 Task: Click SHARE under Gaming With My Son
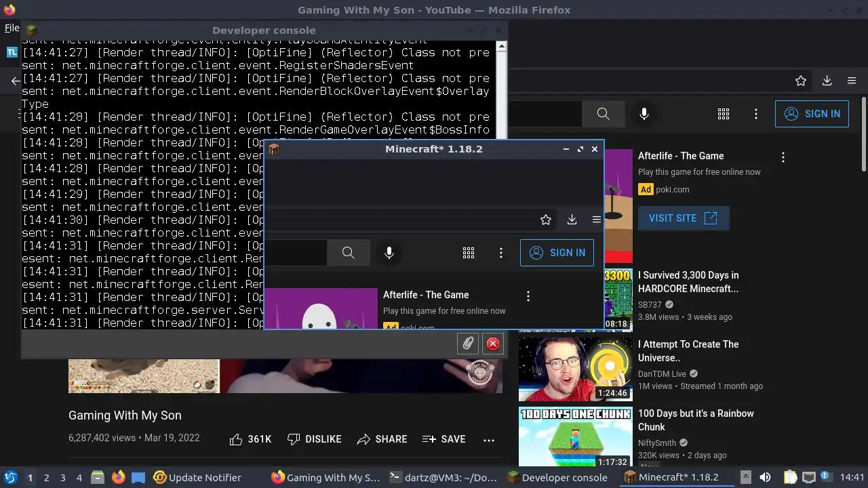point(382,439)
